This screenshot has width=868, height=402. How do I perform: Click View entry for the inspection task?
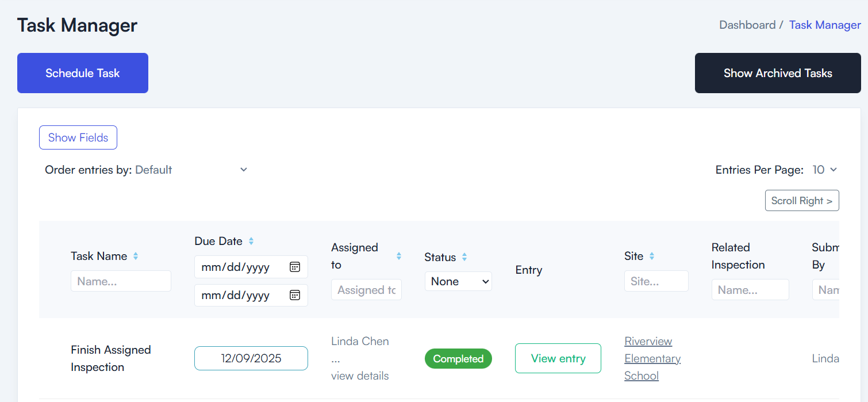coord(558,358)
